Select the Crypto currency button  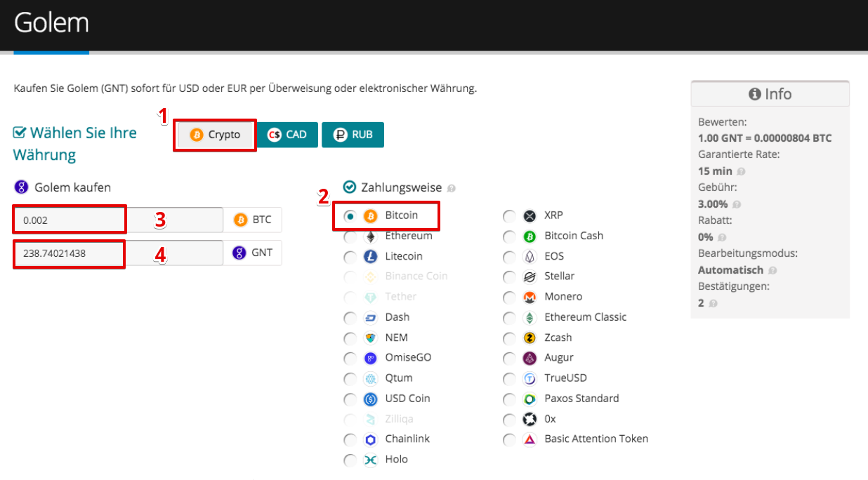(x=216, y=135)
